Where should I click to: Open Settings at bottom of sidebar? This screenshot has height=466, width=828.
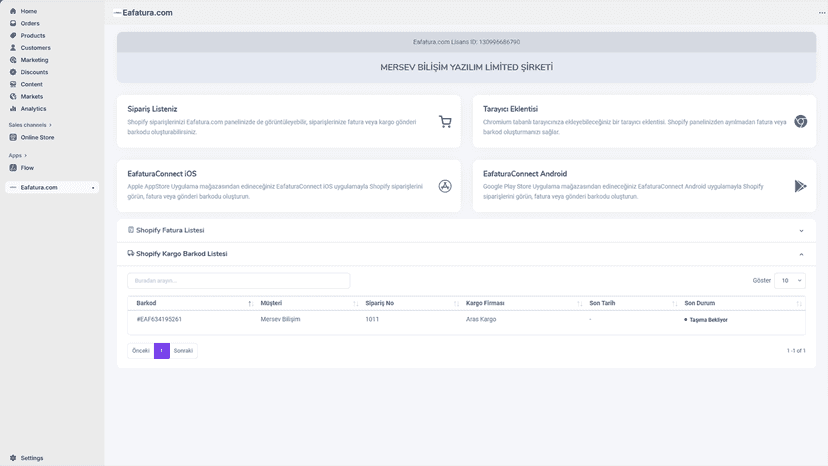32,458
